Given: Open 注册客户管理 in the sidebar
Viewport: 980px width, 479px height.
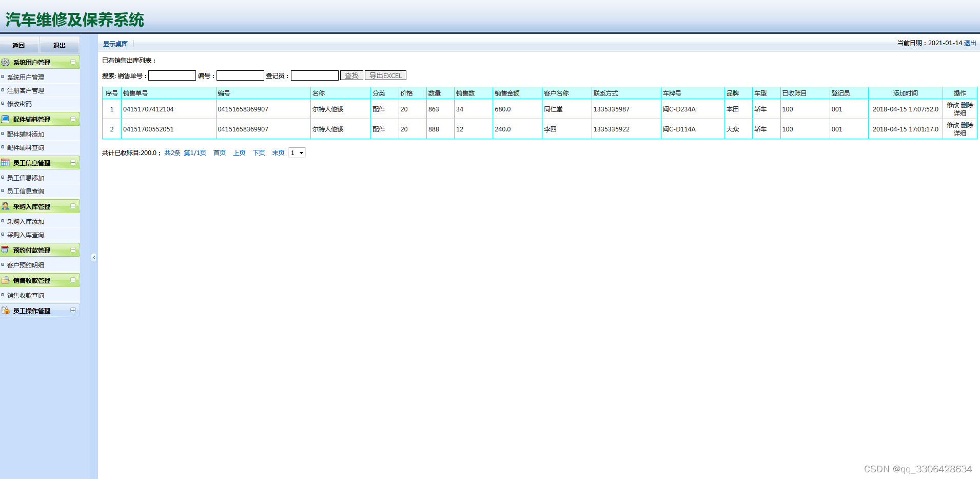Looking at the screenshot, I should [26, 91].
